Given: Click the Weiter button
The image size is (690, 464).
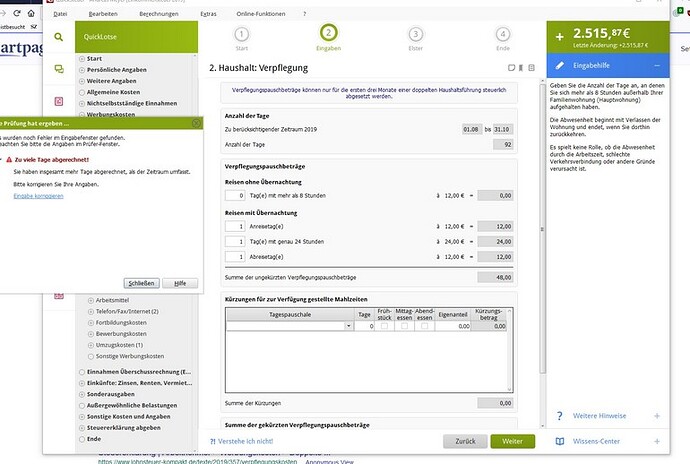Looking at the screenshot, I should coord(513,441).
